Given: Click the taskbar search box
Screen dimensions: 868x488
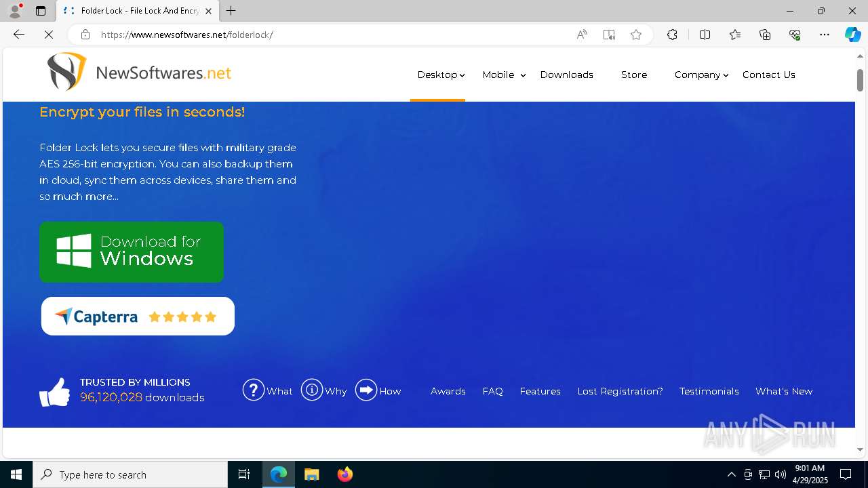Looking at the screenshot, I should point(130,474).
